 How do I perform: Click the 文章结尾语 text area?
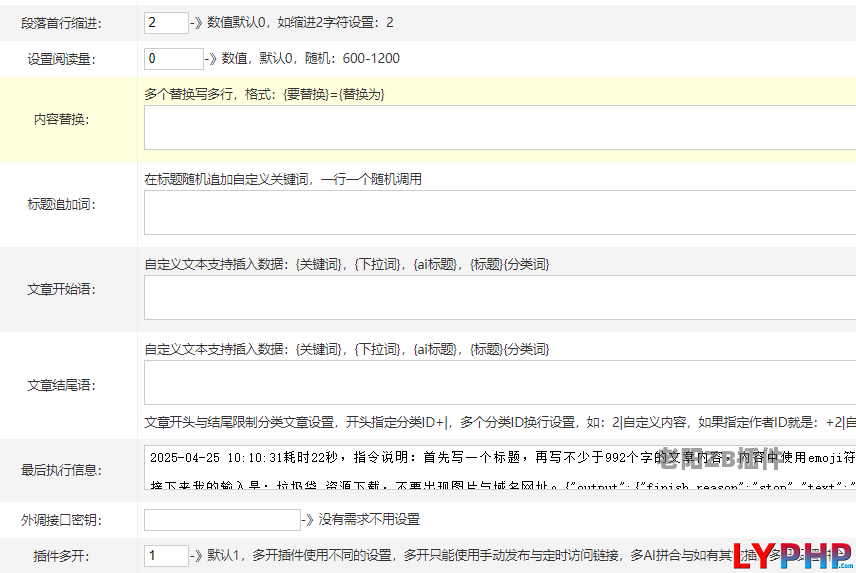point(500,383)
